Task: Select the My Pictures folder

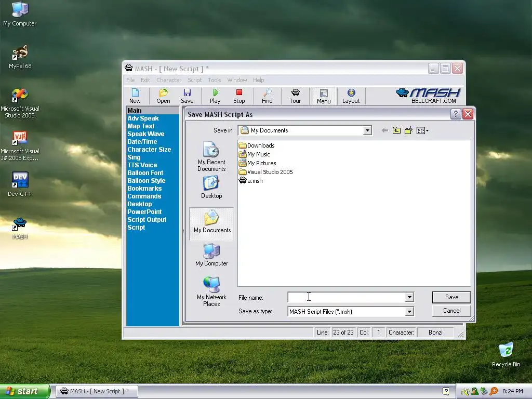Action: coord(257,163)
